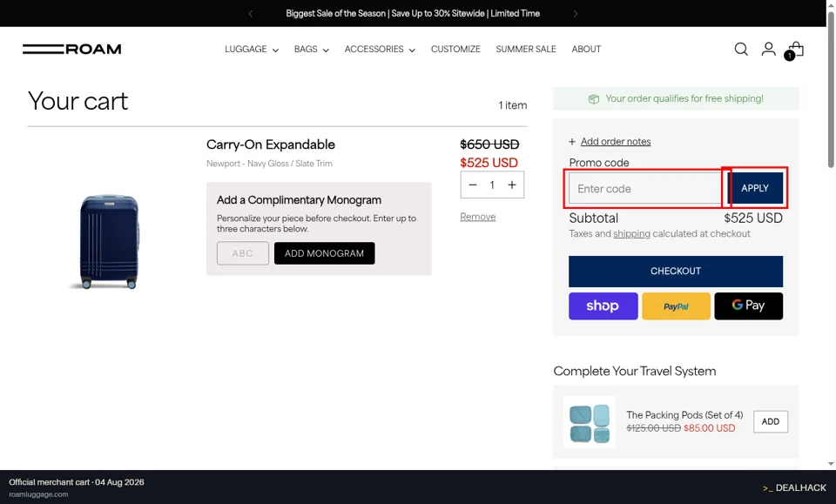Open the shipping policy link
This screenshot has height=504, width=836.
click(x=632, y=234)
